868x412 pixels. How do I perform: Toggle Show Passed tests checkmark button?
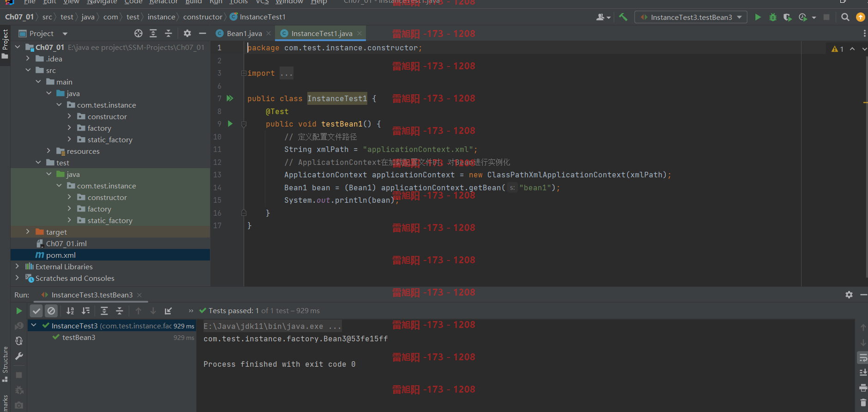point(36,311)
